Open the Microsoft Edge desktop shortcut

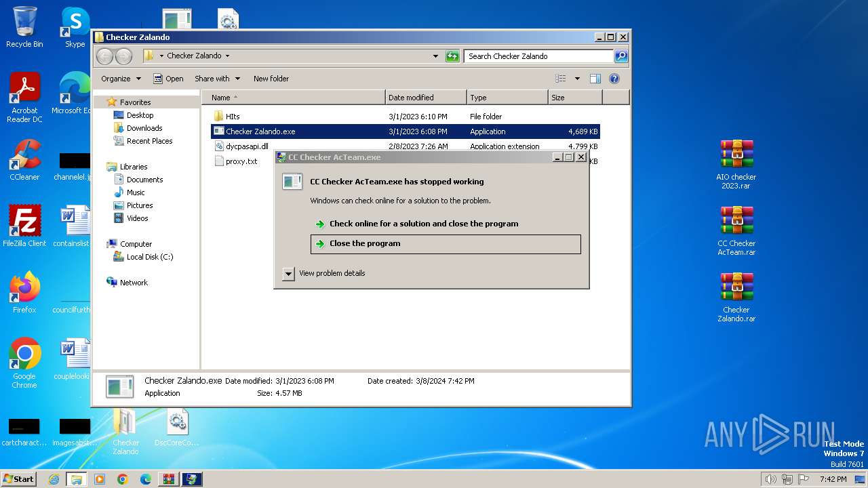point(71,94)
